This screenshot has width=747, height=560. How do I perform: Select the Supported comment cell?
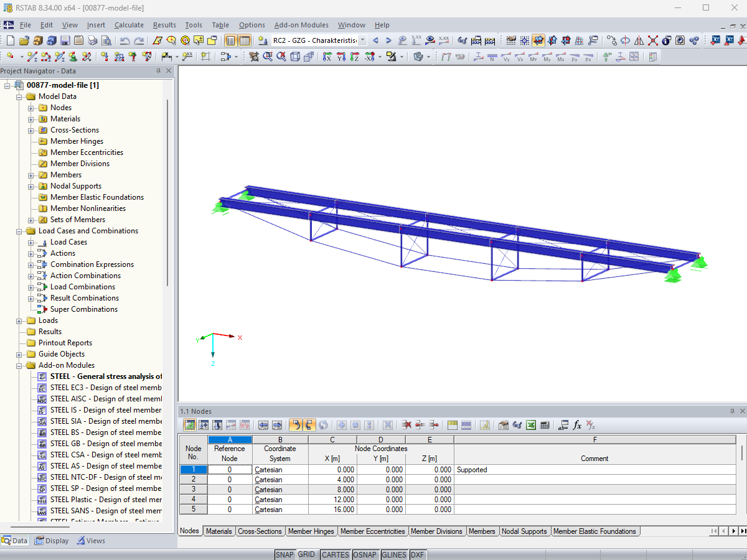[595, 470]
